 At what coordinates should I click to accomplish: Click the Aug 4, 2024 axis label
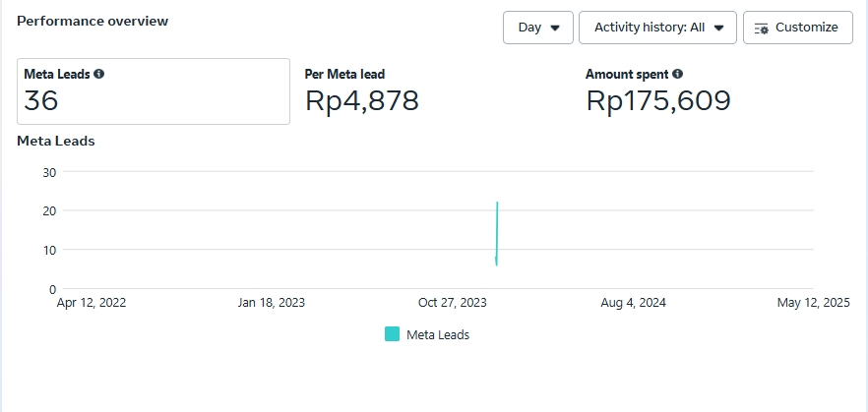coord(634,303)
